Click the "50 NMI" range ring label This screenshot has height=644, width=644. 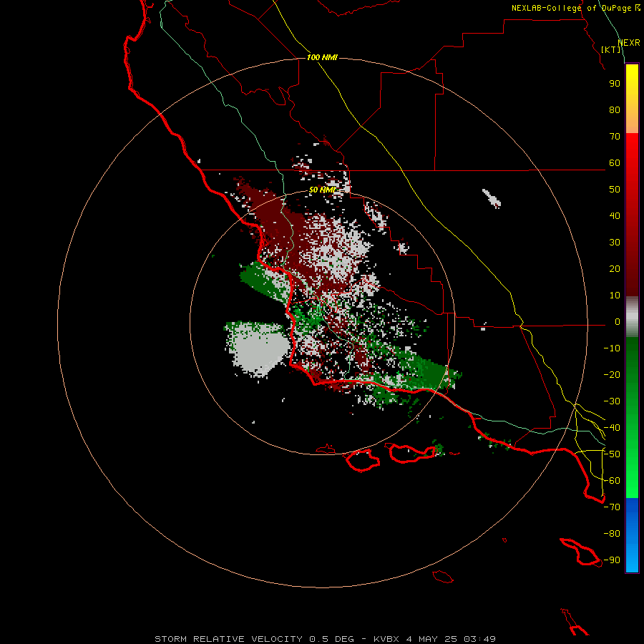(322, 190)
